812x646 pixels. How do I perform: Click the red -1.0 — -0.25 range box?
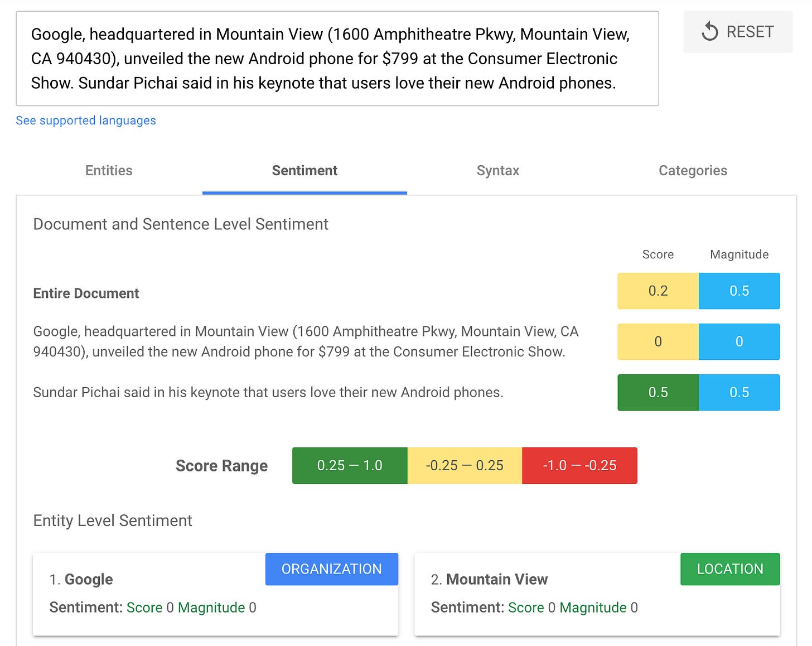pyautogui.click(x=580, y=465)
